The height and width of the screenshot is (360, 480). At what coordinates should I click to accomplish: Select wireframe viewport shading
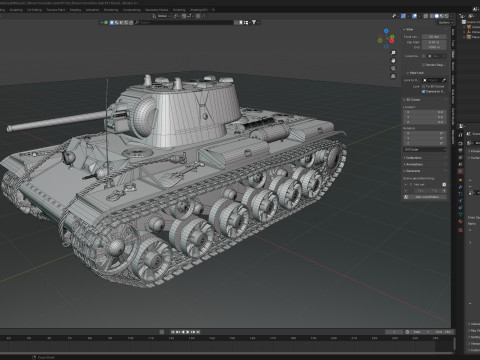pyautogui.click(x=432, y=16)
